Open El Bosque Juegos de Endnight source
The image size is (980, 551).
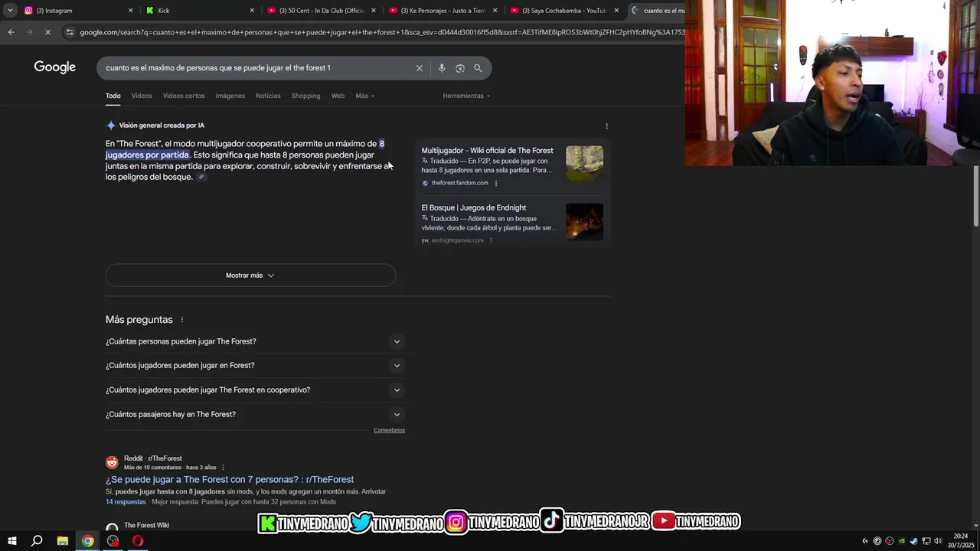tap(473, 208)
